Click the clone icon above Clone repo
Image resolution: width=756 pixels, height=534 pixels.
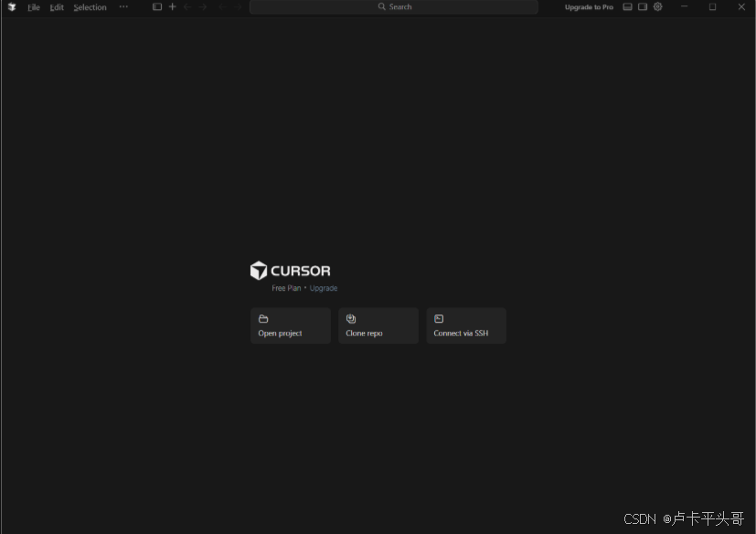pos(351,319)
